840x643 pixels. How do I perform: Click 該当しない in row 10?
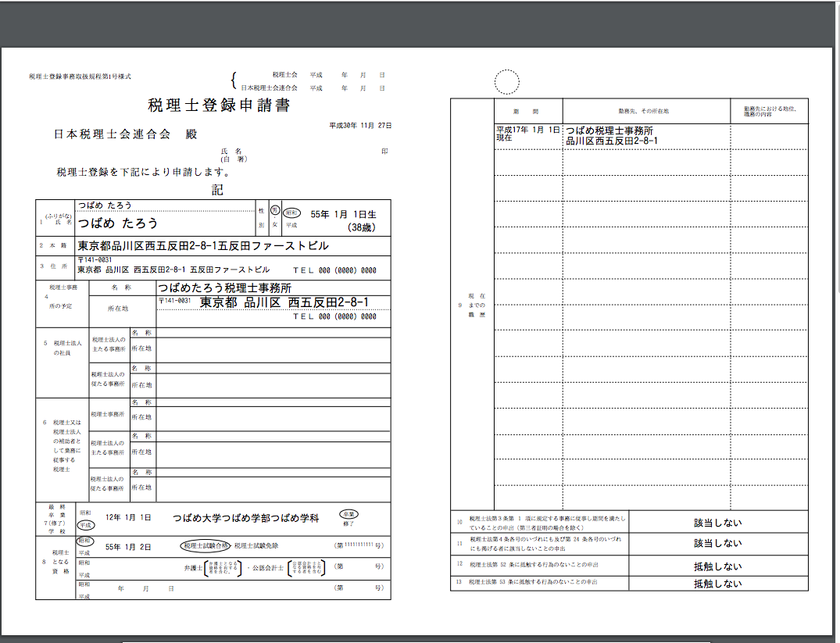718,523
